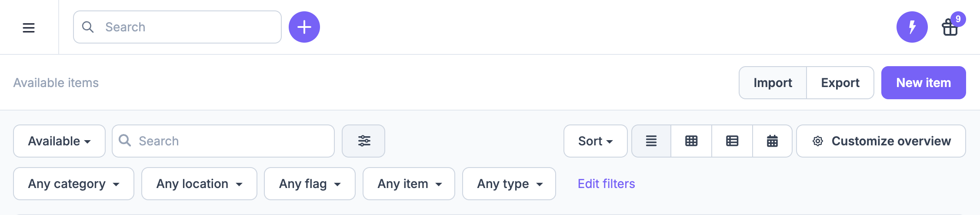
Task: Expand the Available status dropdown
Action: pyautogui.click(x=59, y=141)
